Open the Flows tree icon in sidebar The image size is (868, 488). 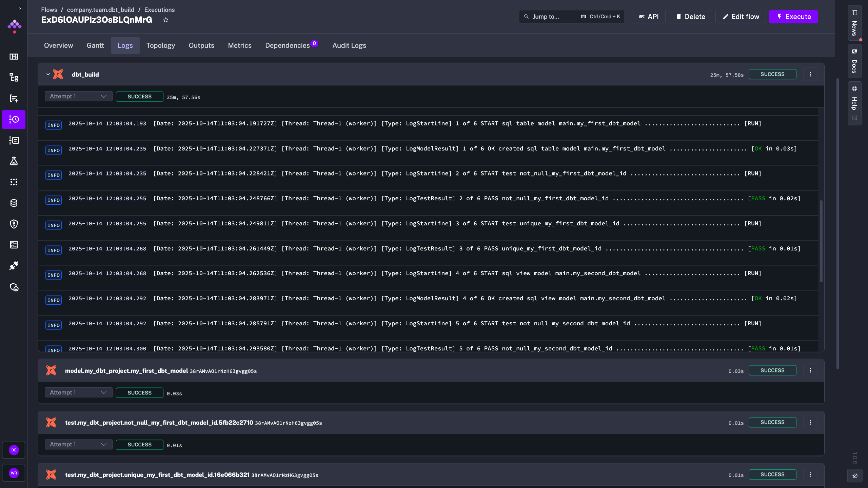14,78
